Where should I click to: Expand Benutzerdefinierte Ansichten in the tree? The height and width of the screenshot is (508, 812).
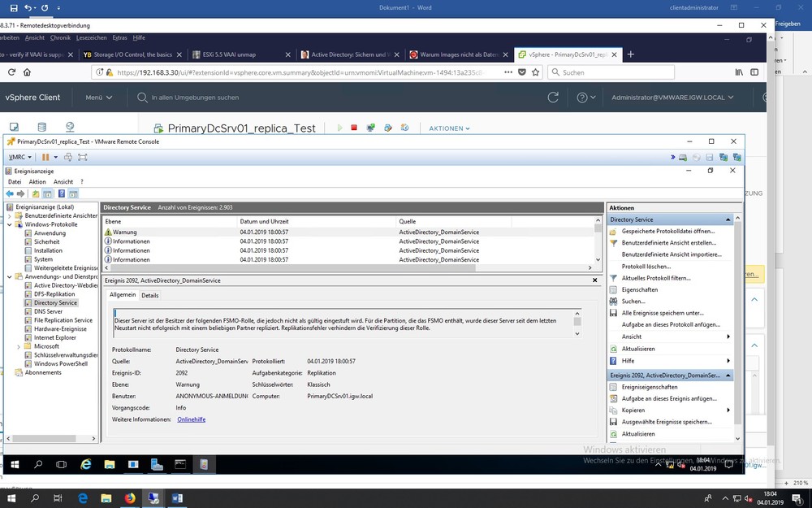10,215
